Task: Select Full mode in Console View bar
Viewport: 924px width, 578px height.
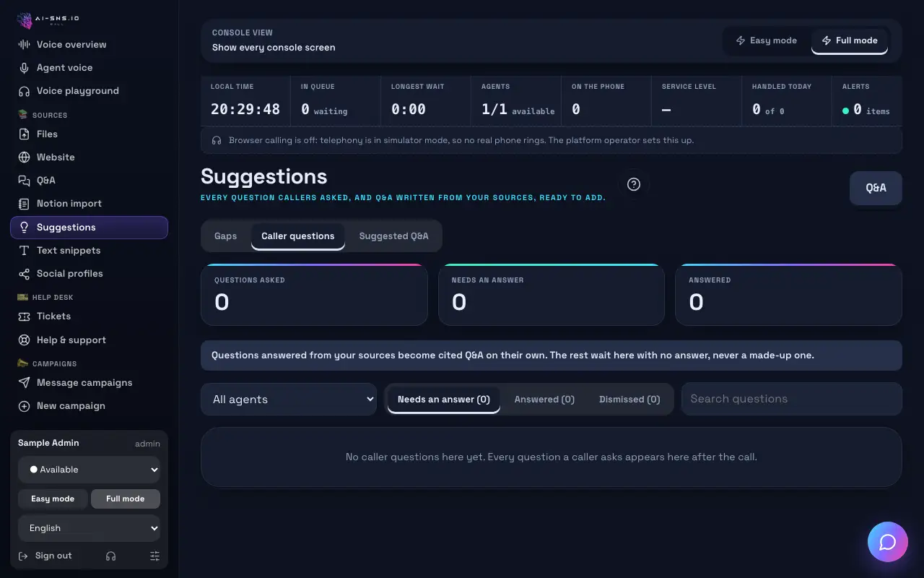Action: pyautogui.click(x=850, y=40)
